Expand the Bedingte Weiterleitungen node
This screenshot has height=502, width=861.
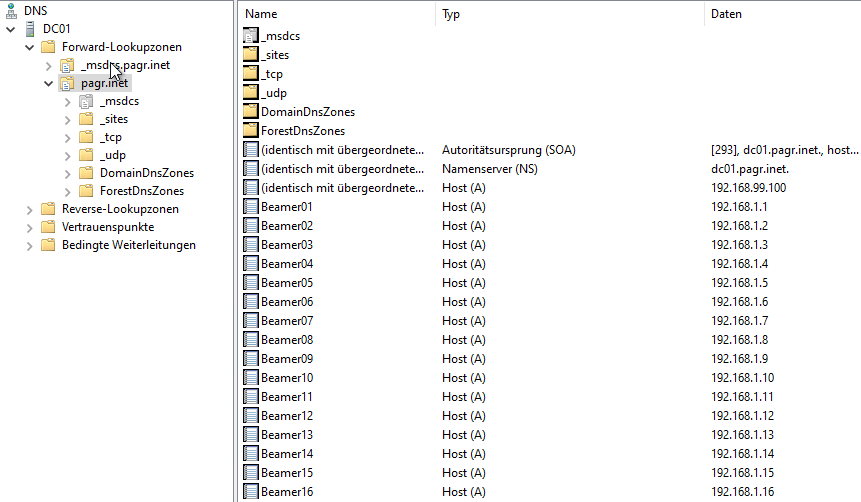coord(29,245)
